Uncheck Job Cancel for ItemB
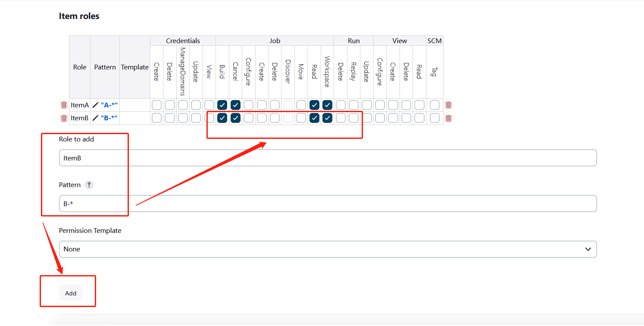 tap(235, 118)
